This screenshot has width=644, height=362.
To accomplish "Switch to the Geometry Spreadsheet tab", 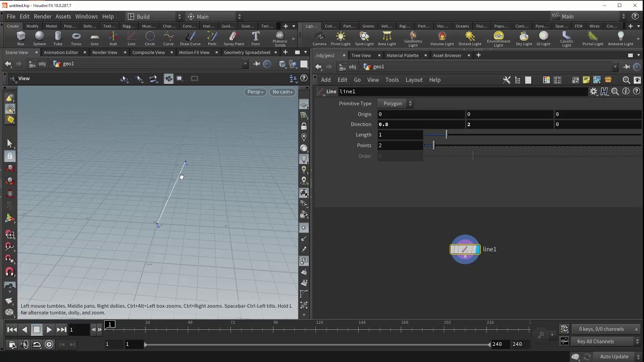I will [247, 52].
